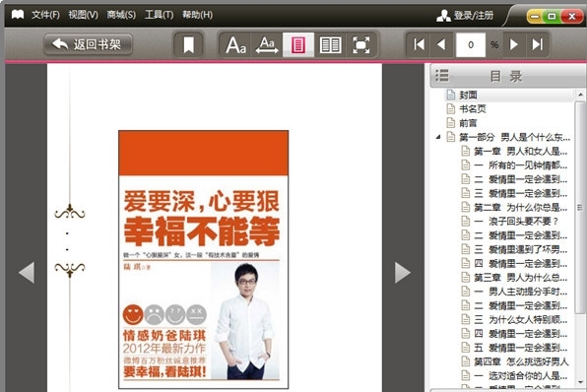Click the book cover image
587x392 pixels.
203,259
